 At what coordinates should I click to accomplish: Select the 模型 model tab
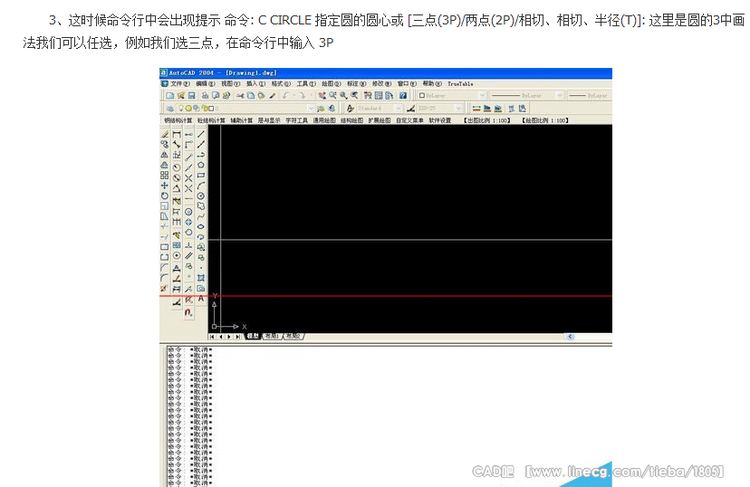coord(253,336)
